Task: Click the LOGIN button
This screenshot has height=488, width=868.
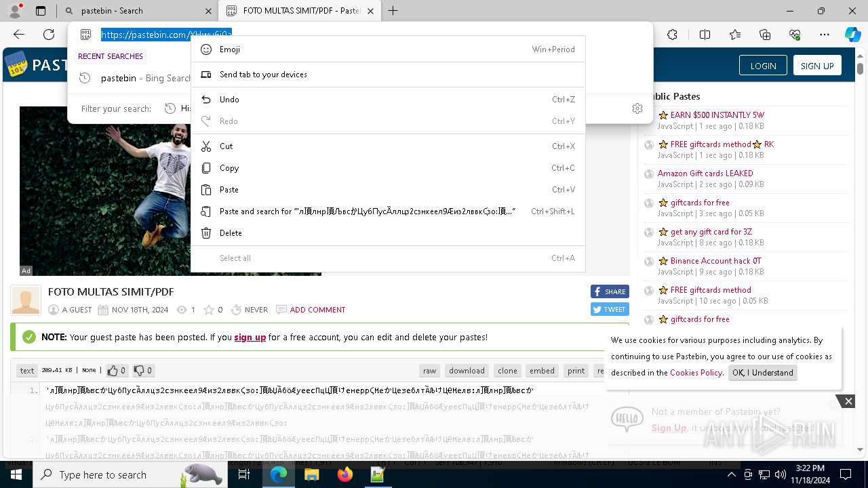Action: 763,66
